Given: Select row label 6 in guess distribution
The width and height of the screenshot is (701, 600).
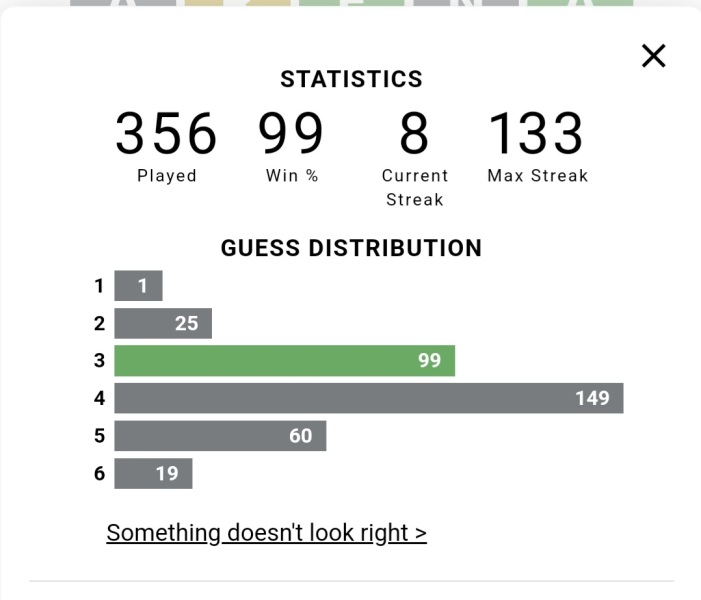Looking at the screenshot, I should (x=99, y=474).
